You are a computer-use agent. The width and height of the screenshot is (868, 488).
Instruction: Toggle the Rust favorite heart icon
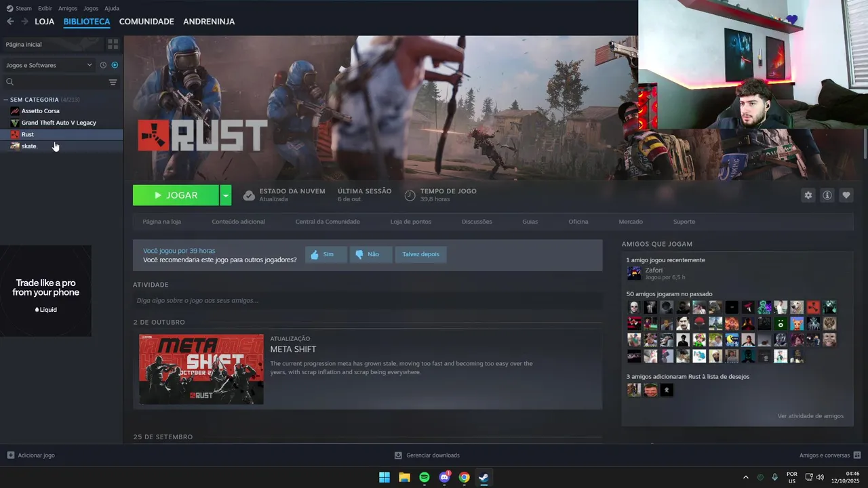tap(846, 195)
